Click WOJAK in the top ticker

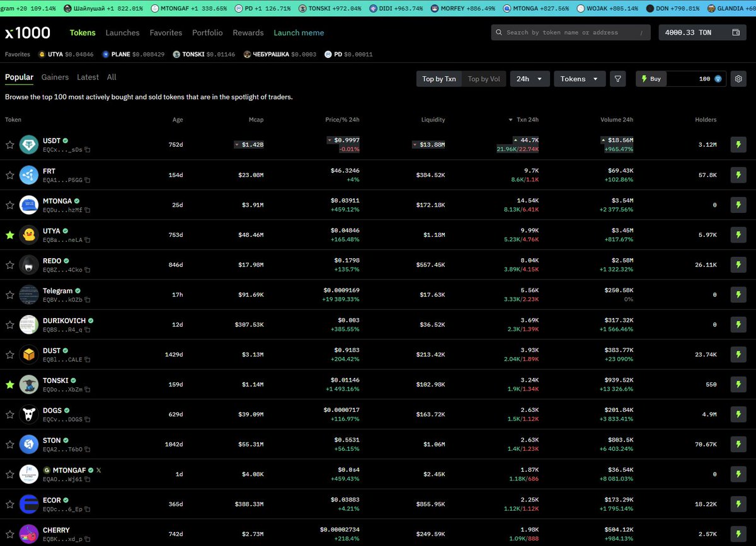click(607, 9)
